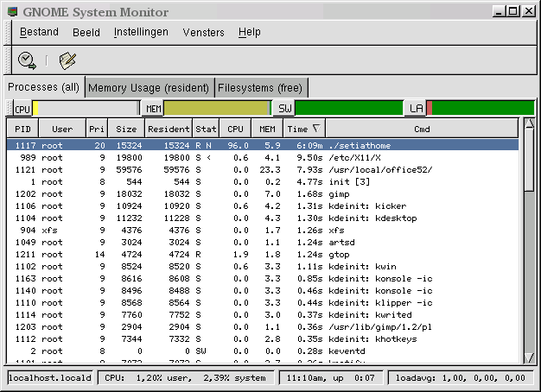541x392 pixels.
Task: Sort by the Pri column header
Action: [x=97, y=129]
